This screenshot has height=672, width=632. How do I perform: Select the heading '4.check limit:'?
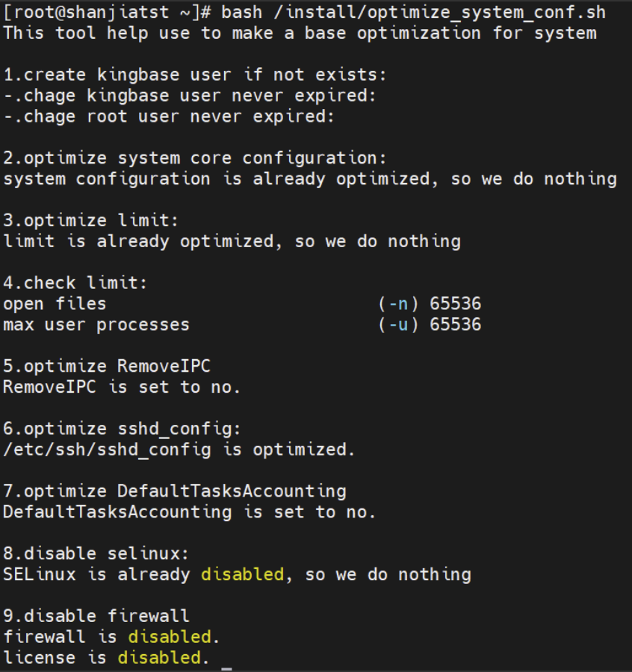point(75,283)
